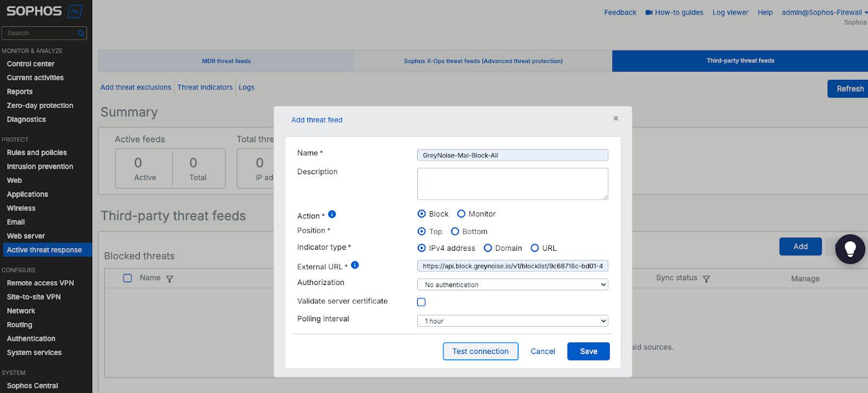
Task: Open the lightbulb help assistant icon
Action: tap(850, 249)
